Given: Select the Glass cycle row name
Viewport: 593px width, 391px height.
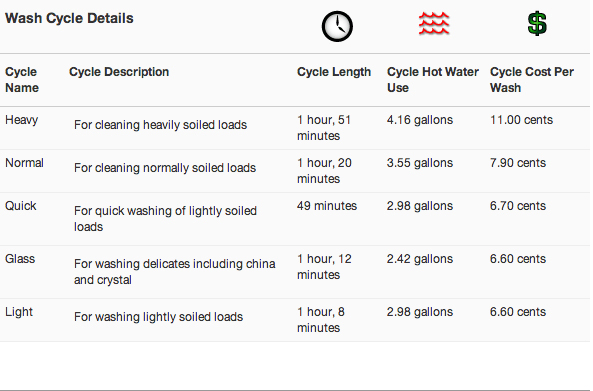Looking at the screenshot, I should coord(20,259).
